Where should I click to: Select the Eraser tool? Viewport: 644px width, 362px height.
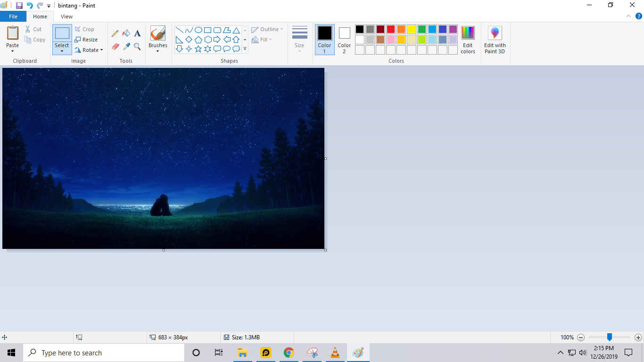(115, 47)
